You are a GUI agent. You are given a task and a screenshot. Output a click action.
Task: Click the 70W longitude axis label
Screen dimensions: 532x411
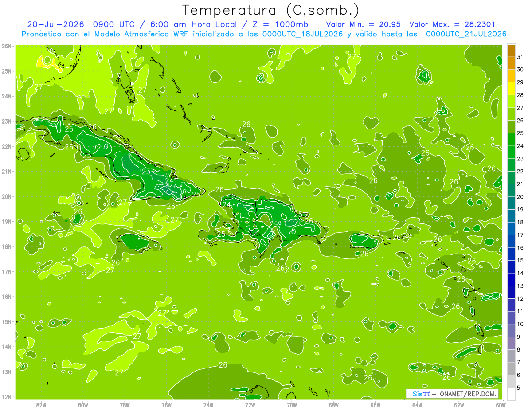(x=292, y=404)
